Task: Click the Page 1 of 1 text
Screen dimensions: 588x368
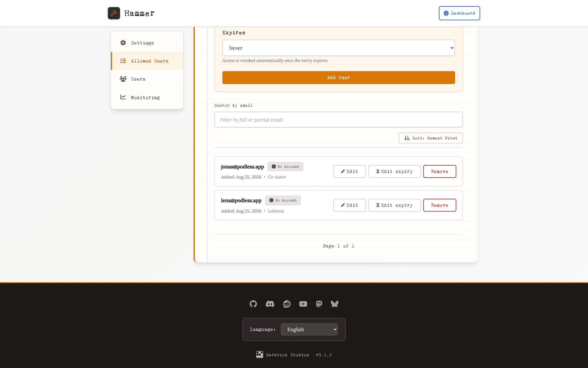Action: (339, 246)
